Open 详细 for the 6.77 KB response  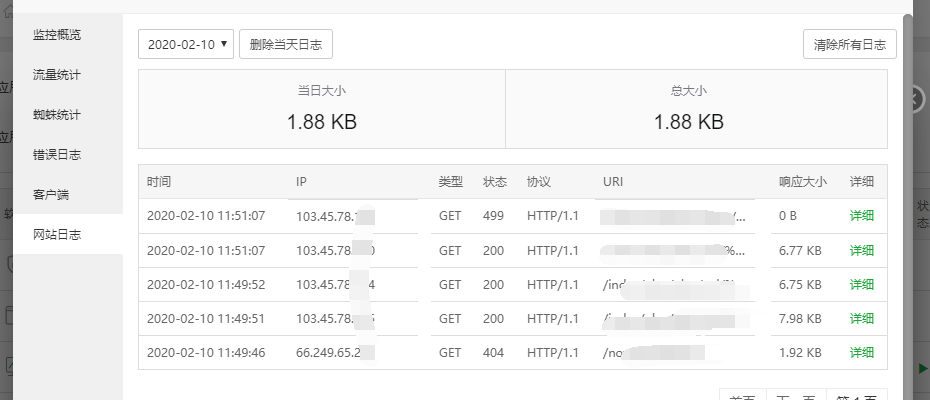click(x=861, y=250)
